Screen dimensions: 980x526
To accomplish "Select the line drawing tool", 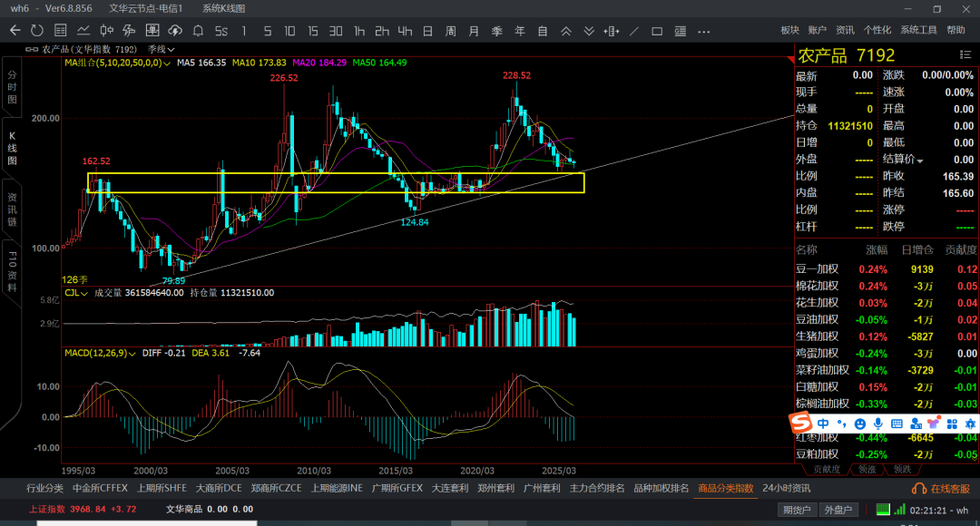I will (x=634, y=31).
